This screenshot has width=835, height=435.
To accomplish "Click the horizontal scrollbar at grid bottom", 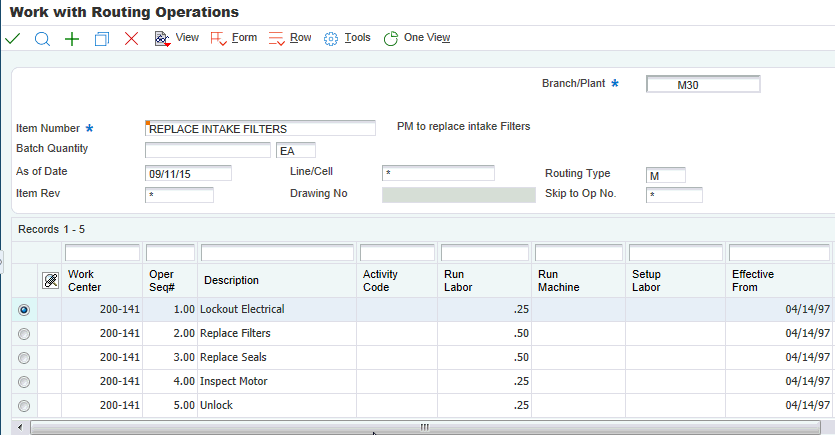I will (x=423, y=427).
